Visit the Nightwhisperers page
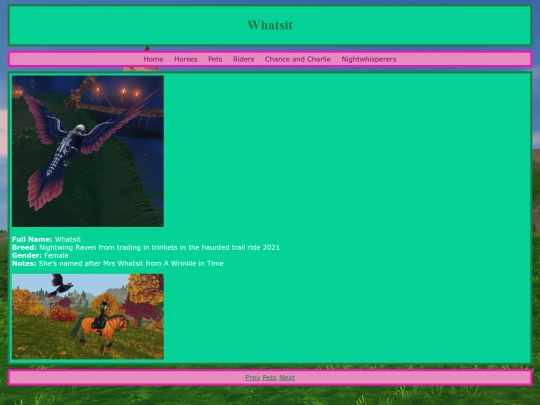Viewport: 540px width, 405px height. 369,59
